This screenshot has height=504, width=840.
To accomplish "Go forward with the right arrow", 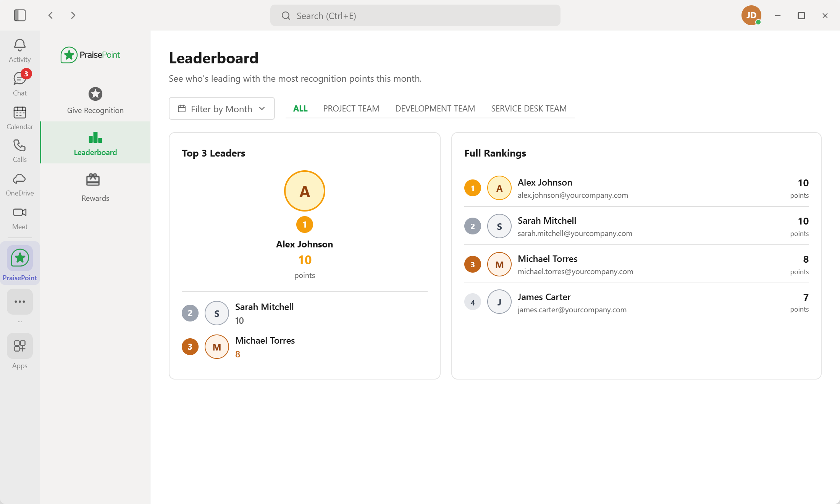I will pos(73,15).
